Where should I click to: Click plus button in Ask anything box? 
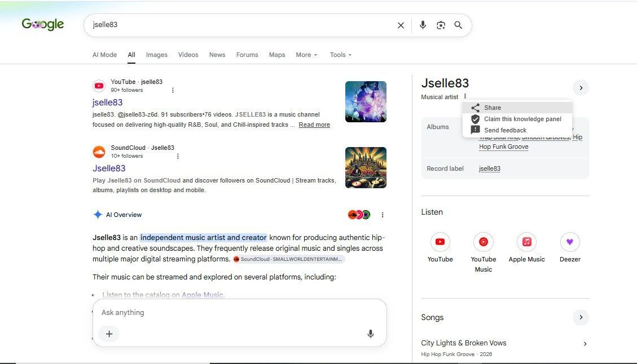(x=109, y=334)
